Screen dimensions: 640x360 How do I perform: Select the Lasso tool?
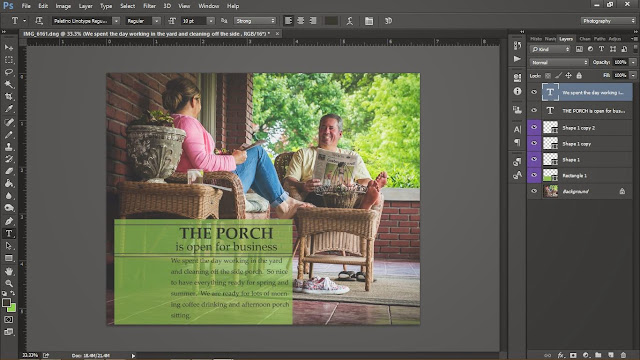click(x=9, y=72)
